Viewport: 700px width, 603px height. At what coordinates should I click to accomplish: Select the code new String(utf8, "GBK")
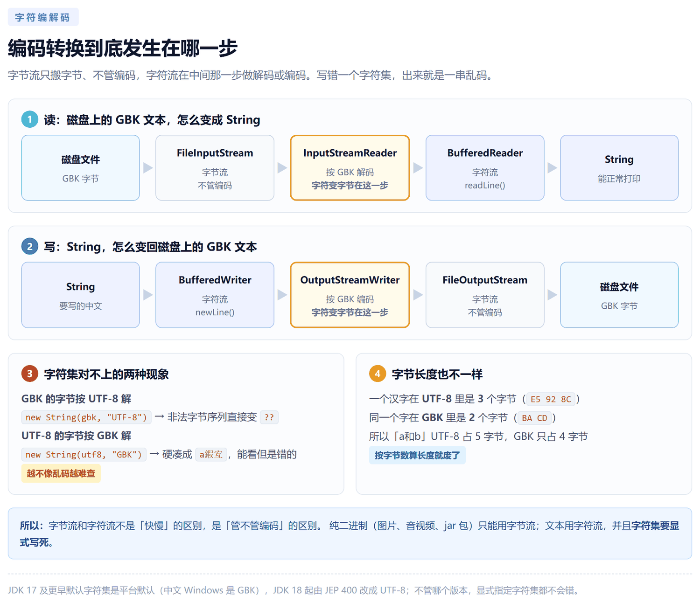tap(84, 455)
